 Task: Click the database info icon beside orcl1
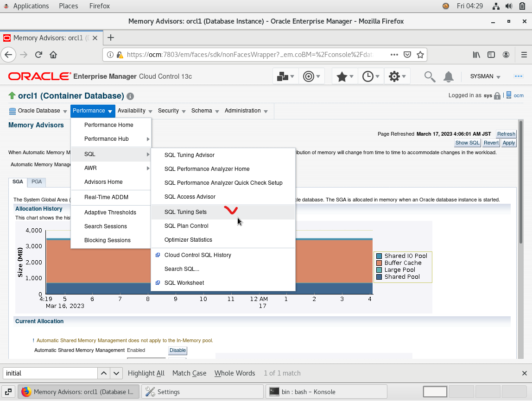point(130,96)
